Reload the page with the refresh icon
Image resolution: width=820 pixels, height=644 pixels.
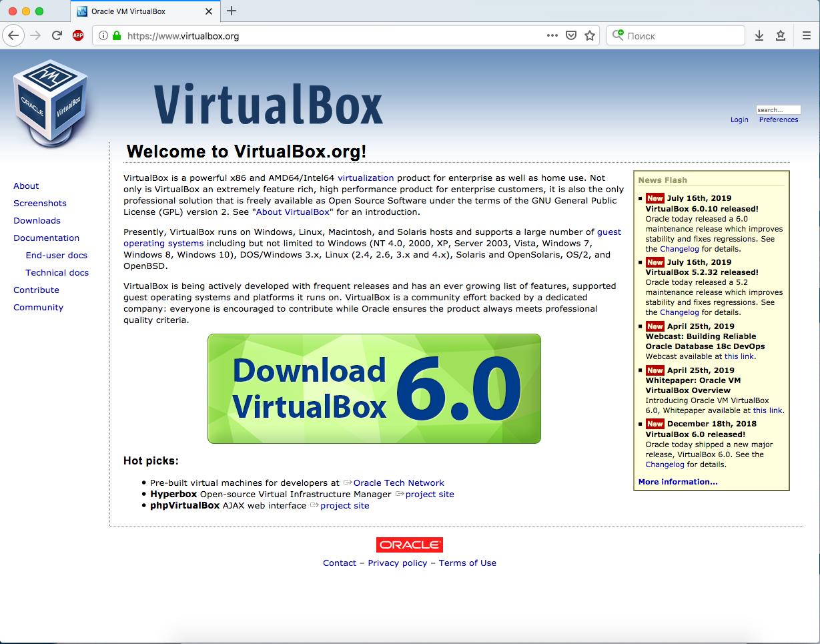click(57, 35)
